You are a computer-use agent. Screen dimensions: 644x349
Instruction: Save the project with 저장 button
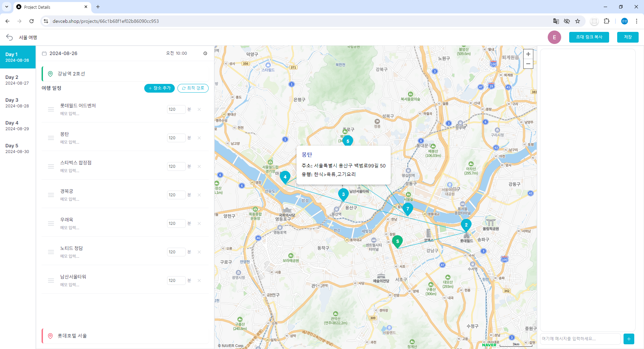point(628,37)
